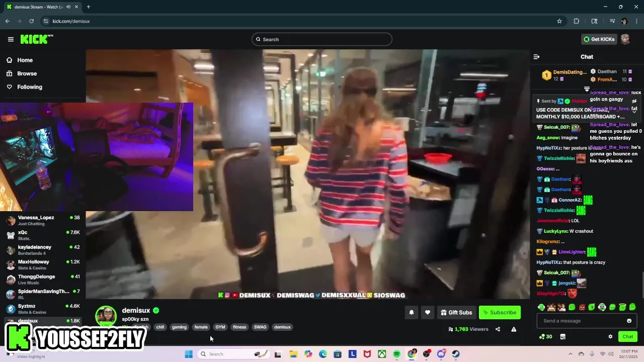
Task: Open Discord from the taskbar
Action: pyautogui.click(x=441, y=354)
